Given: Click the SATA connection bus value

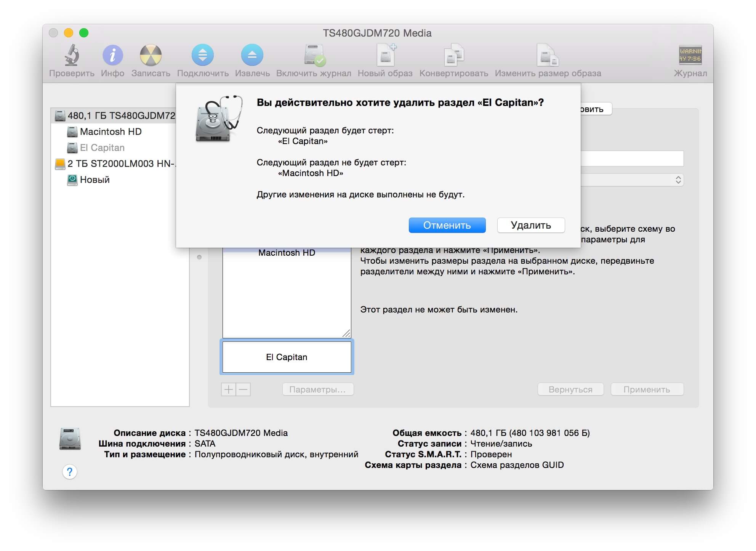Looking at the screenshot, I should (x=205, y=444).
